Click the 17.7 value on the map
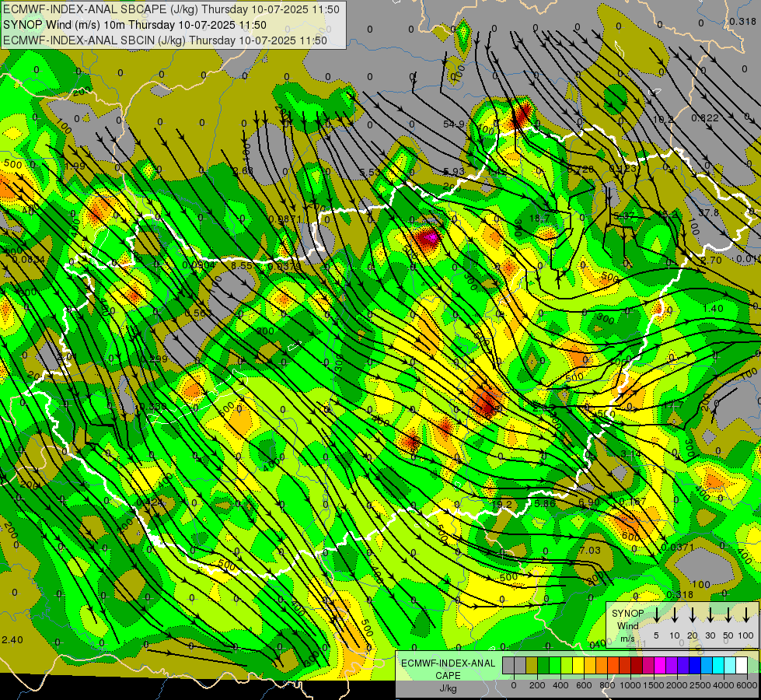 tap(674, 405)
